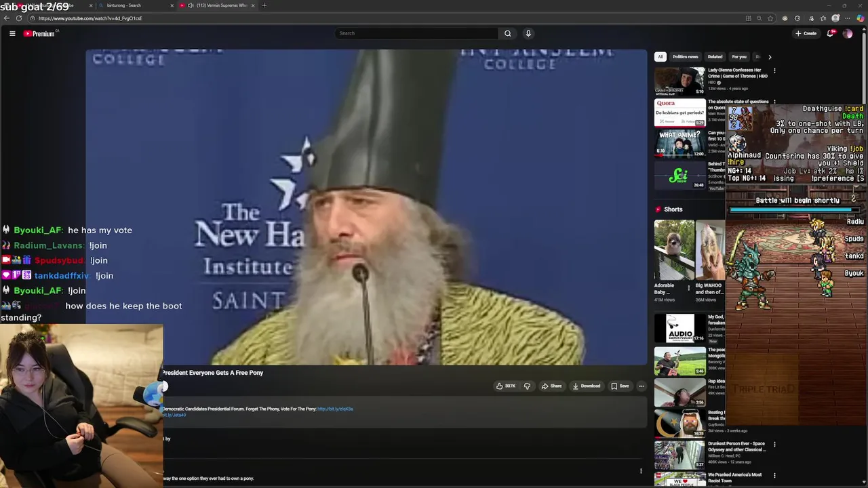This screenshot has width=868, height=488.
Task: Click the zoom magnifier in address bar
Action: click(x=759, y=18)
